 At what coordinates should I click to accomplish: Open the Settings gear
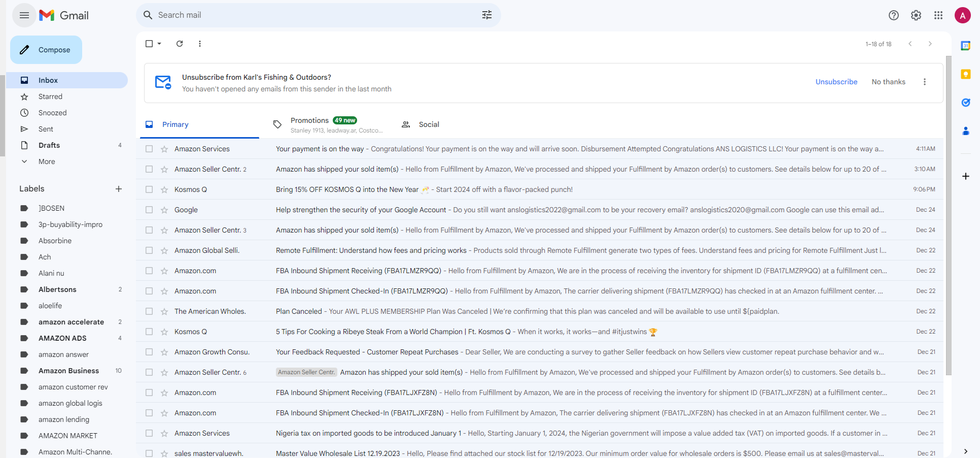916,15
